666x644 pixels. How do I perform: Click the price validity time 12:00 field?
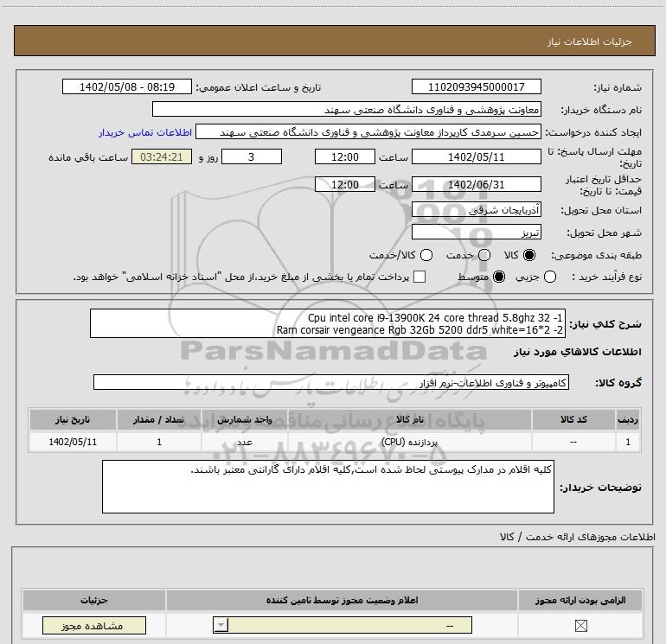click(345, 184)
